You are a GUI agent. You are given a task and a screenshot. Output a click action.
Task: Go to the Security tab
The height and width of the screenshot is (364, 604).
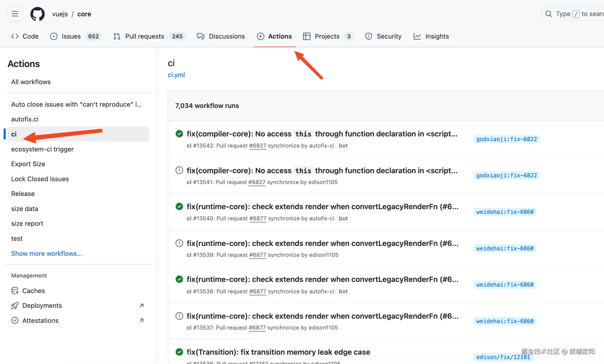coord(389,36)
